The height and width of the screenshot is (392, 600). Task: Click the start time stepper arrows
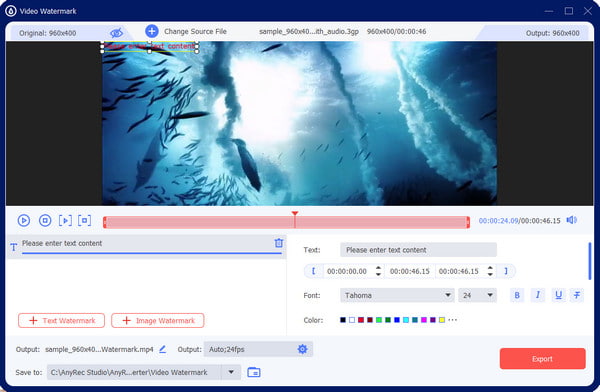pos(378,271)
